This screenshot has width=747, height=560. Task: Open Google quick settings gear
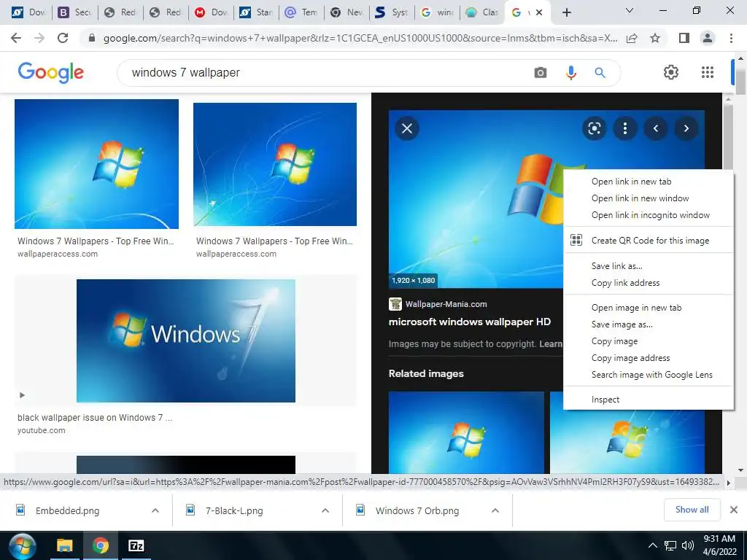click(671, 72)
